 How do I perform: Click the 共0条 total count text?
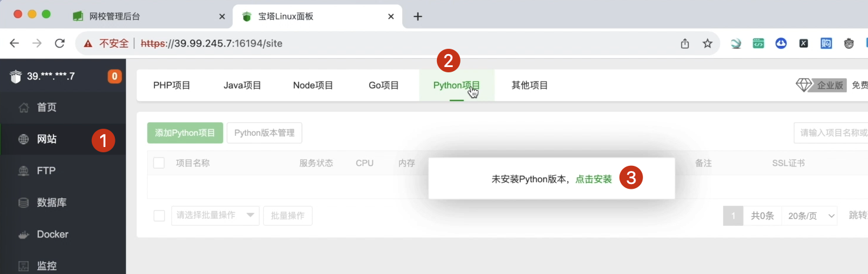click(763, 216)
